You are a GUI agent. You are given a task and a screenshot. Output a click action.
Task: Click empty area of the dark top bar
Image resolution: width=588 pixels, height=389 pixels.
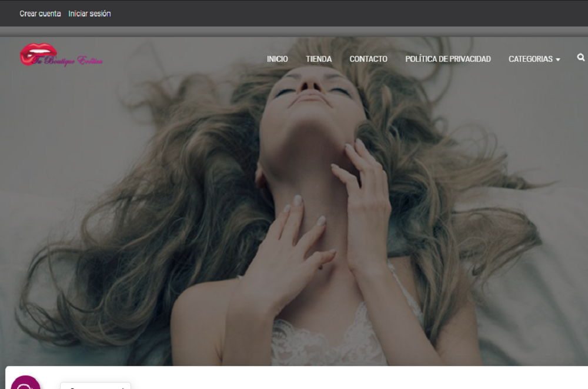[x=353, y=13]
